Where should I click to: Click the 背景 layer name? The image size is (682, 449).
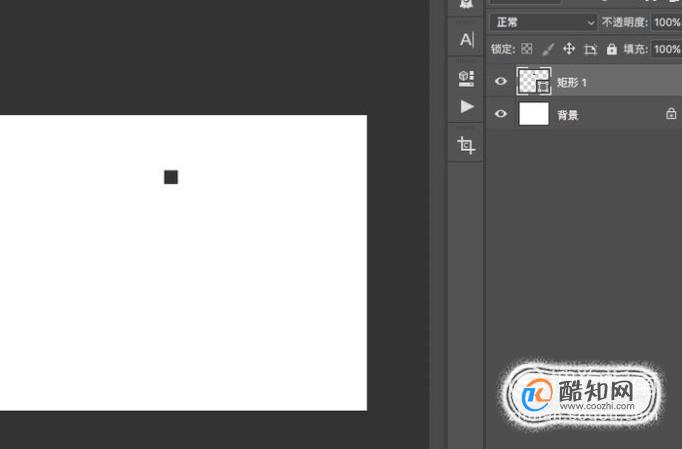(568, 115)
